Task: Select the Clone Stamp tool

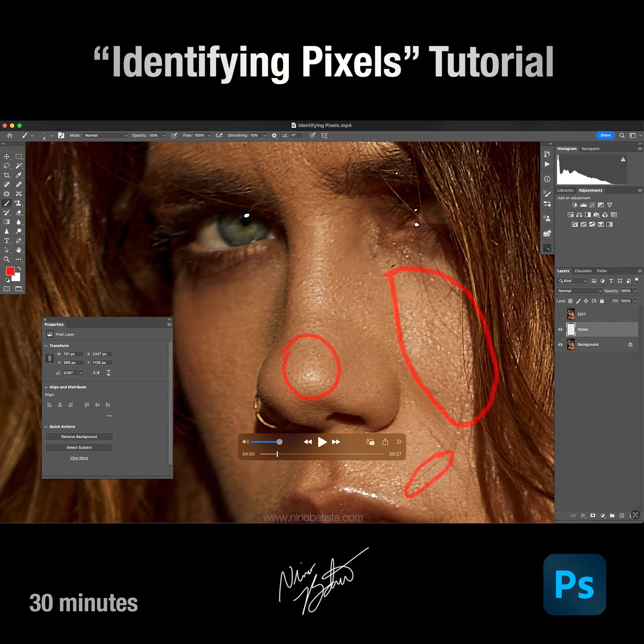Action: click(x=19, y=203)
